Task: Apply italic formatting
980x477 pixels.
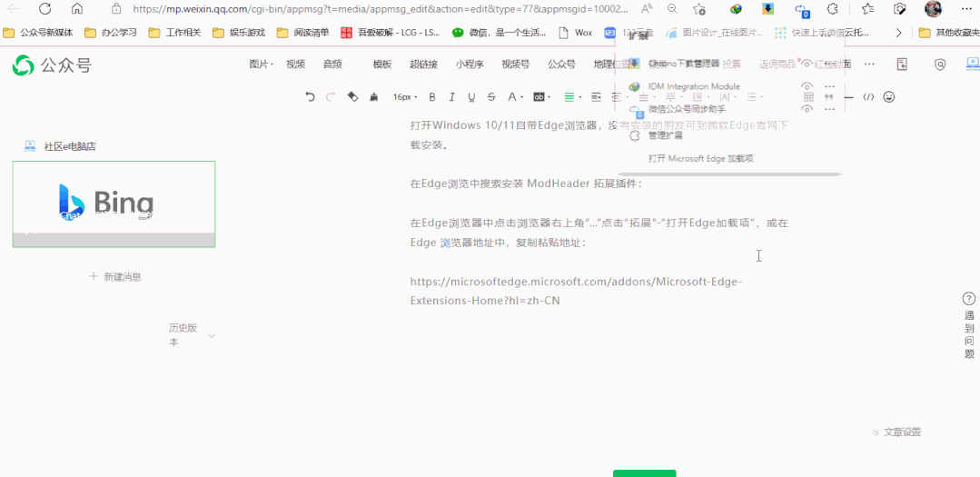Action: click(x=452, y=97)
